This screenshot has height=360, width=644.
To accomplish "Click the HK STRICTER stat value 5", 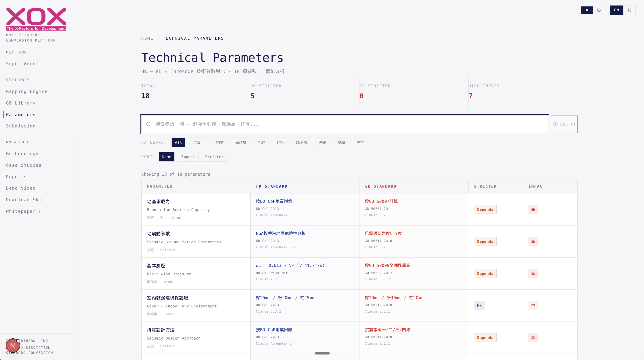I will point(252,96).
